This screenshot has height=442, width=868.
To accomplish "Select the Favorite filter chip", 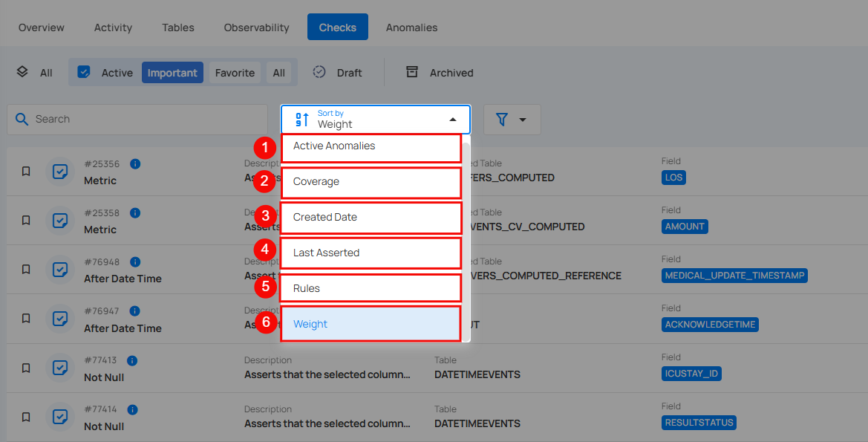I will (235, 73).
